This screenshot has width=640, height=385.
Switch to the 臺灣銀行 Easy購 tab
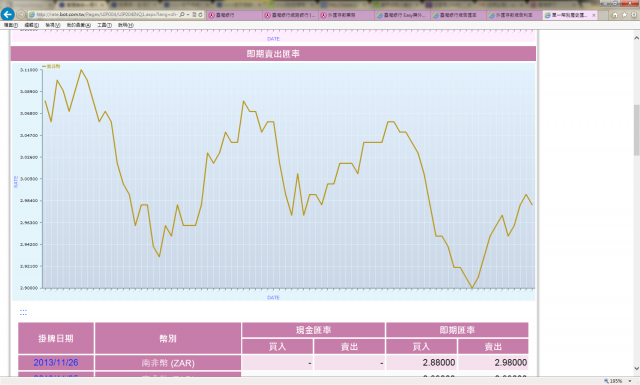pyautogui.click(x=402, y=15)
